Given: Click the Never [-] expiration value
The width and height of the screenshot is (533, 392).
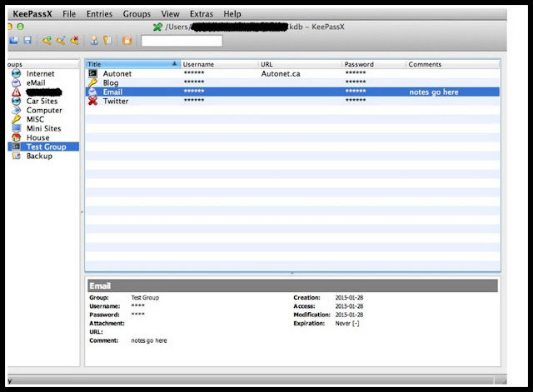Looking at the screenshot, I should coord(347,324).
